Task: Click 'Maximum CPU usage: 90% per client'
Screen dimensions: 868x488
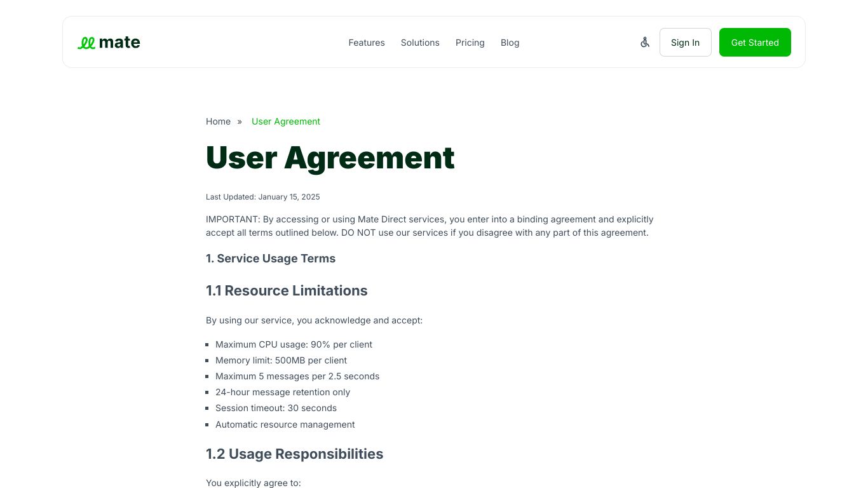Action: [294, 344]
